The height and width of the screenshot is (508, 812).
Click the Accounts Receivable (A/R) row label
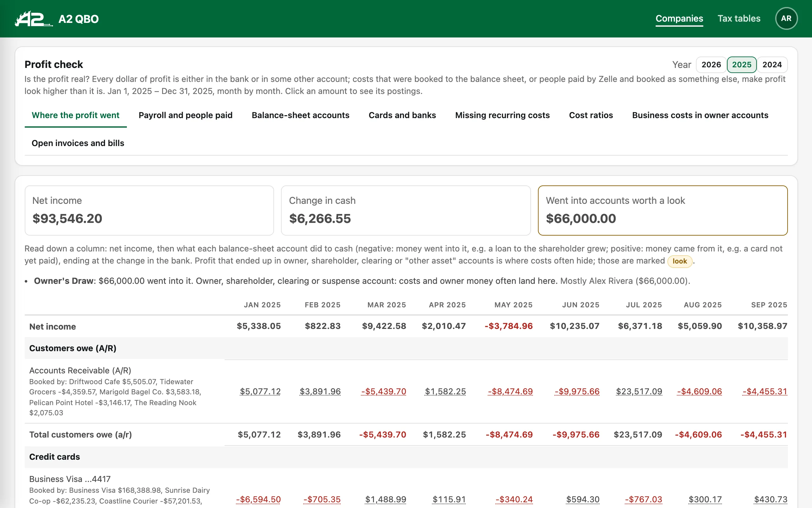80,371
